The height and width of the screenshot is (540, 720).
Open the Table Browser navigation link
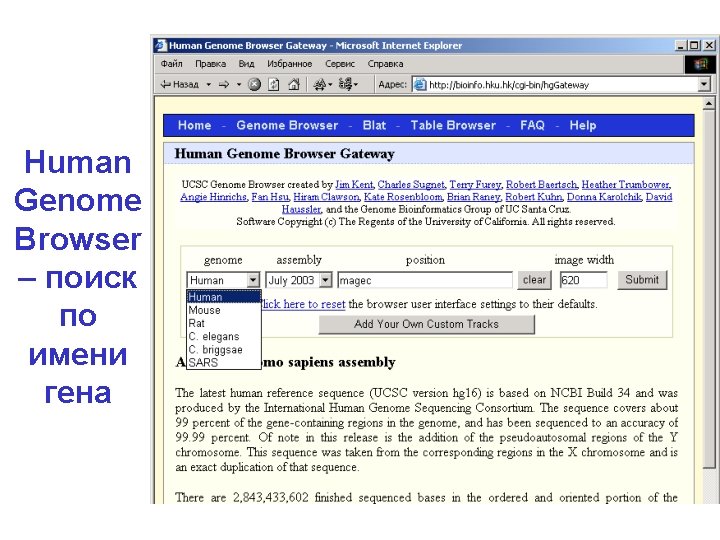tap(453, 125)
